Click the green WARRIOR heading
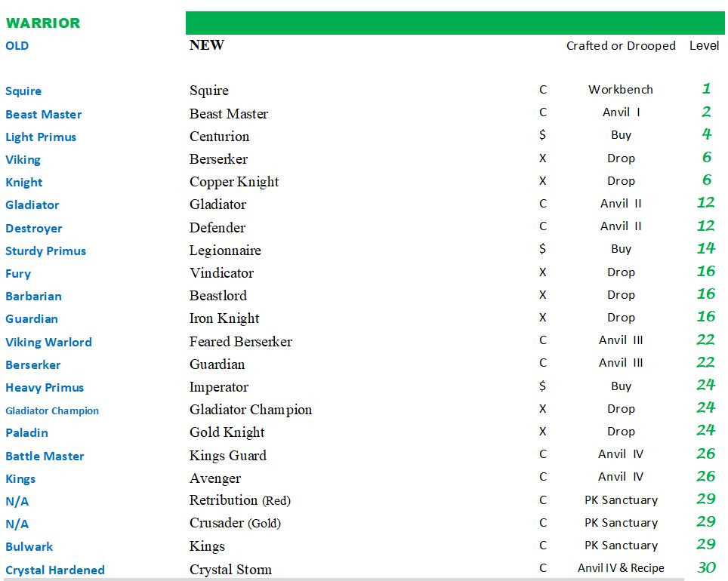Screen dimensions: 728x581 42,23
